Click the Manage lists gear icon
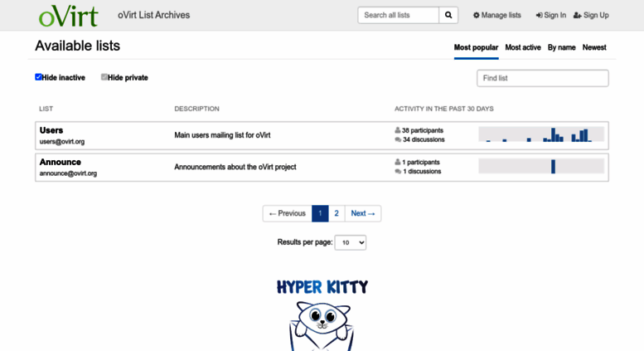The height and width of the screenshot is (351, 644). pos(476,15)
